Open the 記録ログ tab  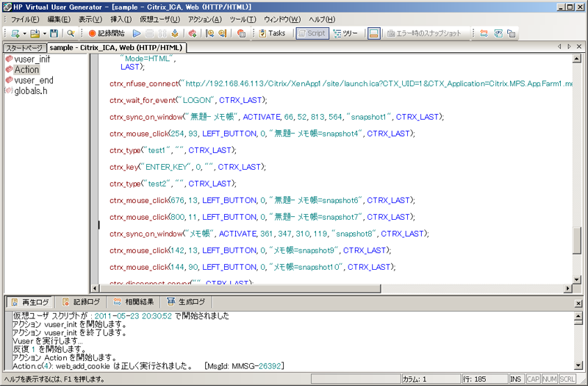point(82,302)
